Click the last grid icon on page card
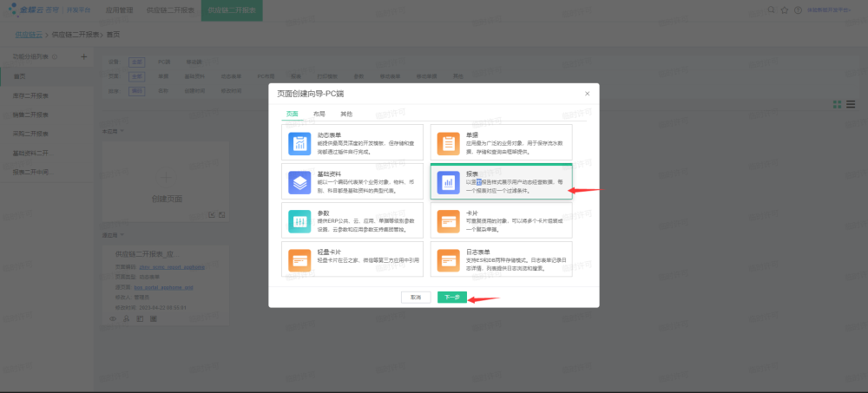Screen dimensions: 868x393 (x=154, y=318)
